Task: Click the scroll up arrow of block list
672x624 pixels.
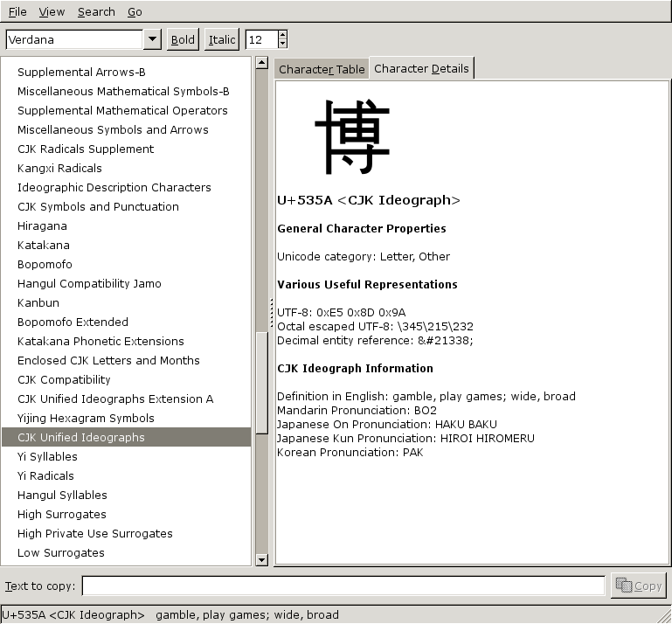Action: pos(261,63)
